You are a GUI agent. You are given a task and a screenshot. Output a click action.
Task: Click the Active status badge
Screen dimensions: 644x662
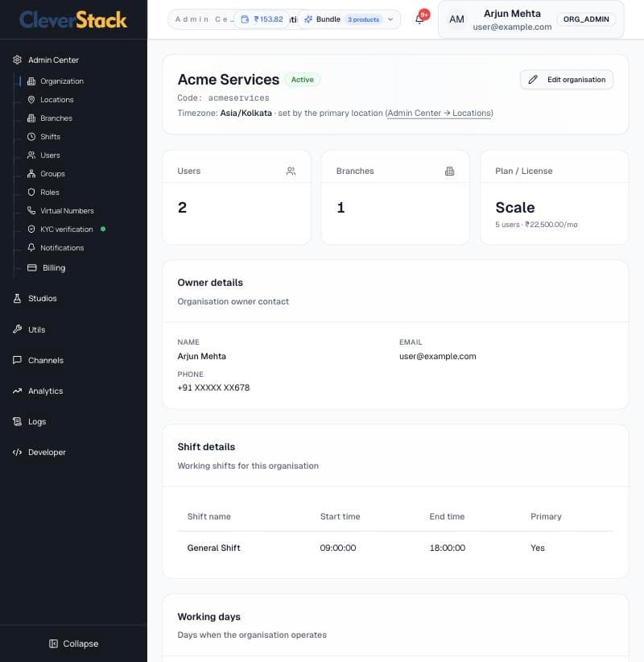tap(302, 80)
